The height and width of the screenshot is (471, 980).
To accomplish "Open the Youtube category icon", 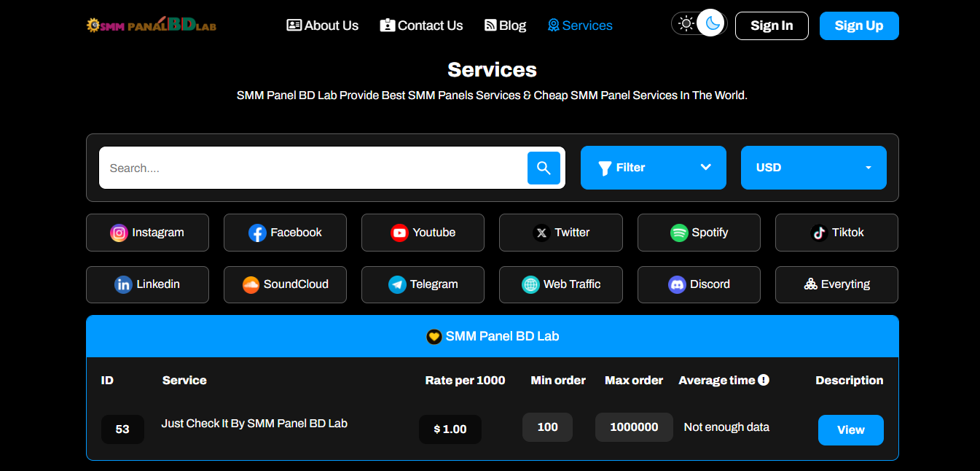I will point(399,233).
